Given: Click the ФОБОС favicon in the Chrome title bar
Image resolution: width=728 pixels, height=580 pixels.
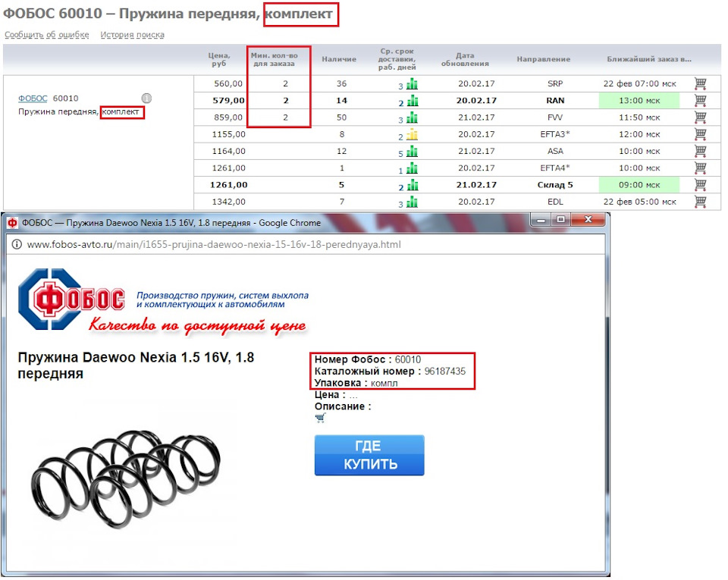Looking at the screenshot, I should click(x=13, y=223).
